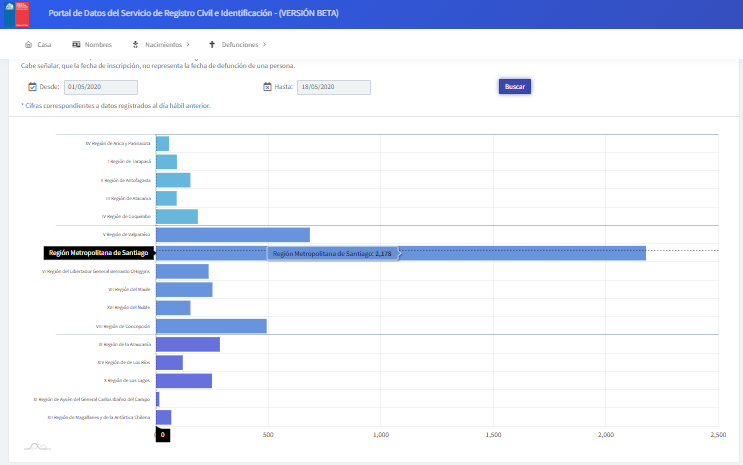Click the ID card icon beside Nombres

coord(76,45)
